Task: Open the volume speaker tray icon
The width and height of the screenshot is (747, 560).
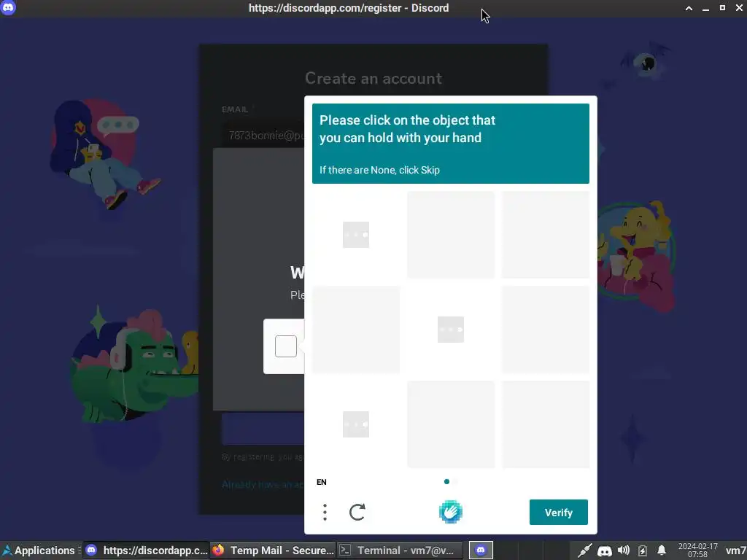Action: click(624, 551)
